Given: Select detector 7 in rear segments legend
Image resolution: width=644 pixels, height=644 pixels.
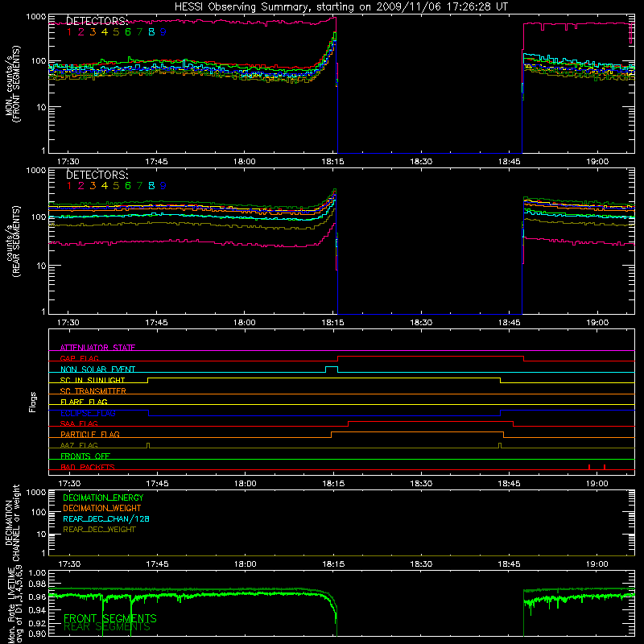Looking at the screenshot, I should tap(139, 186).
